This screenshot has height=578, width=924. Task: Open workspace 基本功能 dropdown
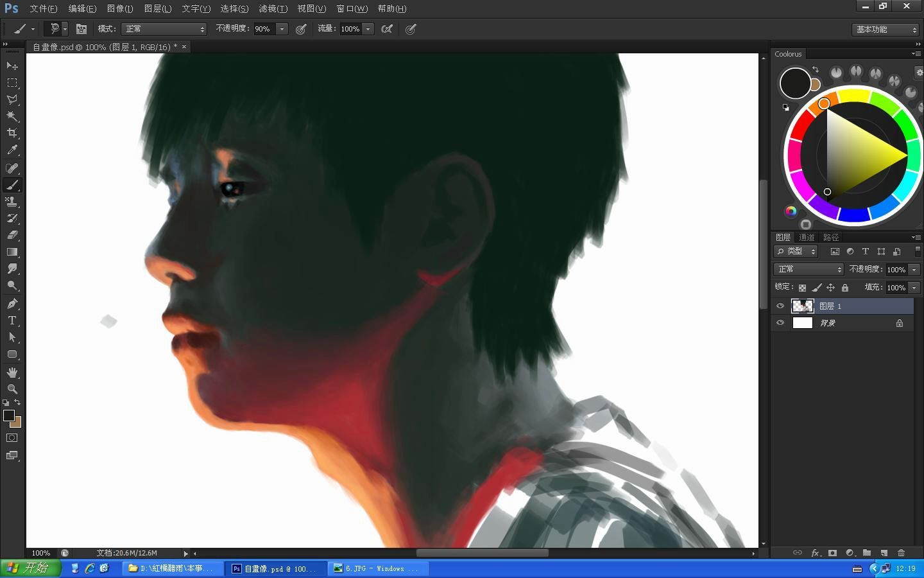pos(886,30)
